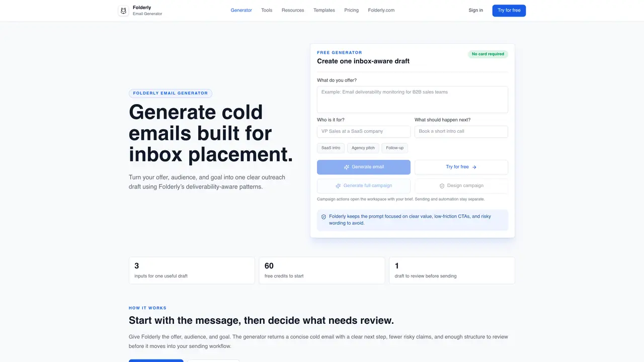The height and width of the screenshot is (362, 644).
Task: Focus the What do you offer text area
Action: 413,100
